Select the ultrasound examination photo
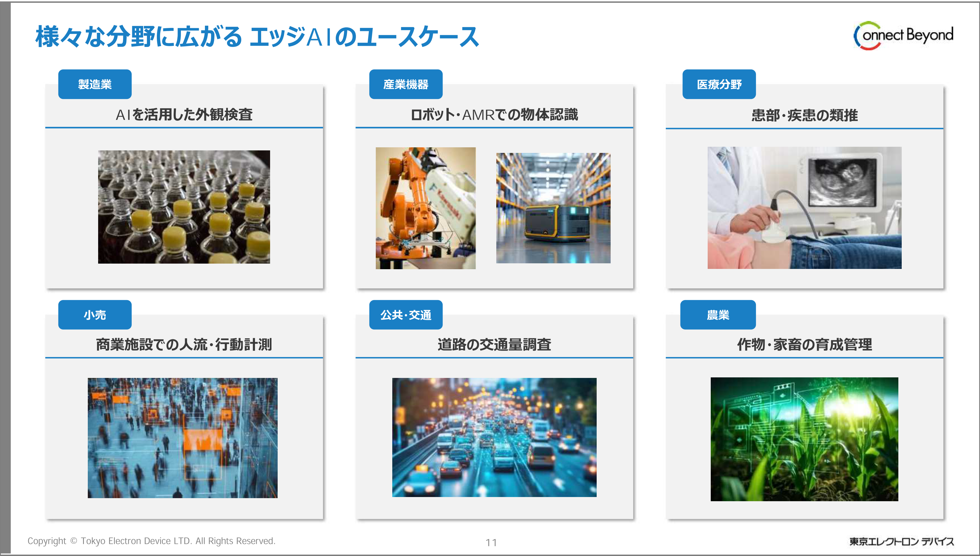The image size is (980, 556). point(804,208)
